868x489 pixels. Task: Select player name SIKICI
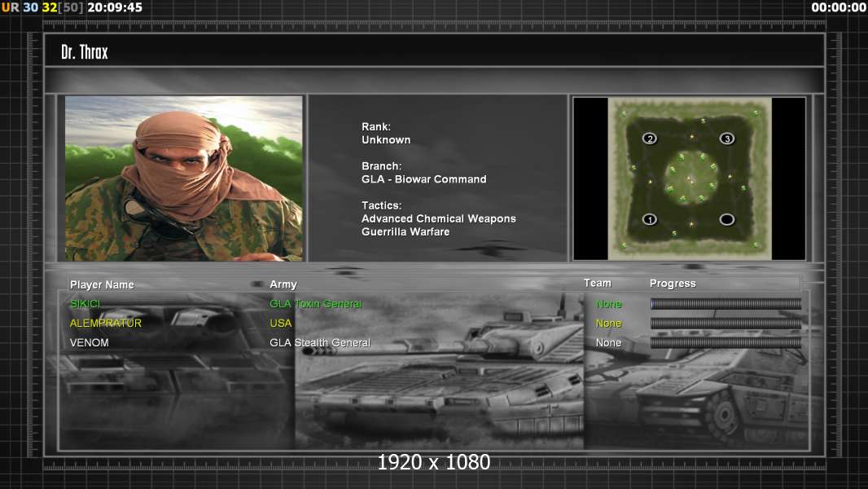pyautogui.click(x=85, y=303)
